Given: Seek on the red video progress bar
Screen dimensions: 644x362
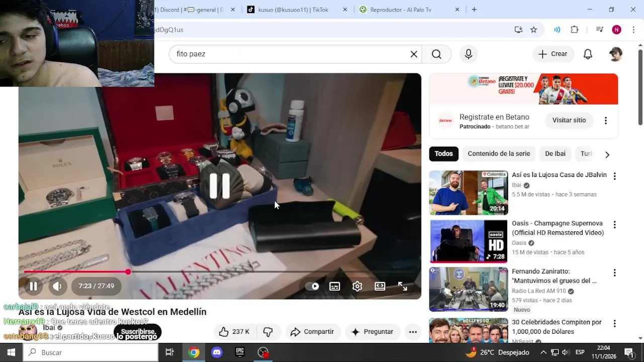Looking at the screenshot, I should (220, 271).
